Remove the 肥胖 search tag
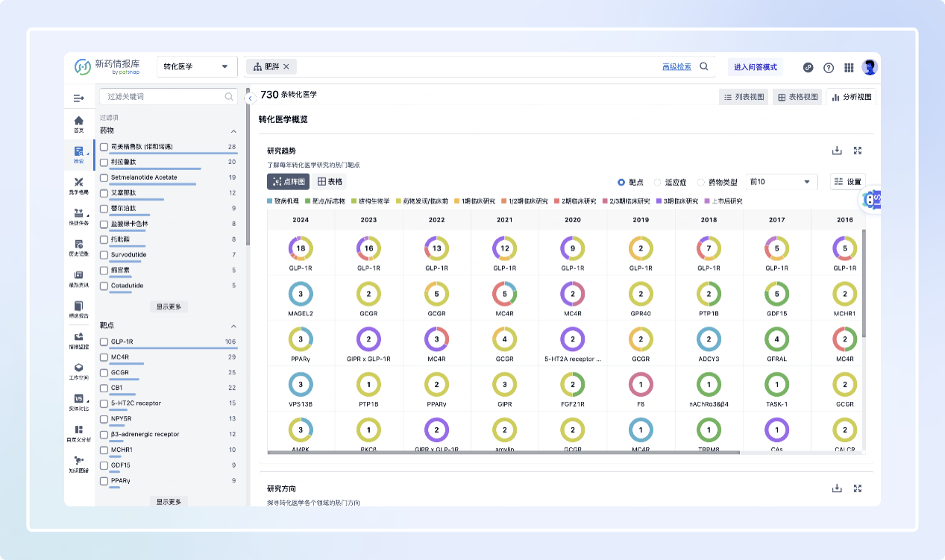Screen dimensions: 945x560 click(x=286, y=66)
